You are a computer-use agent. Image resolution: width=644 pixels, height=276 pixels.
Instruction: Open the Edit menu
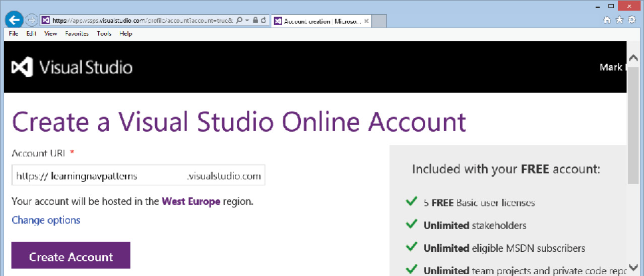(x=31, y=34)
